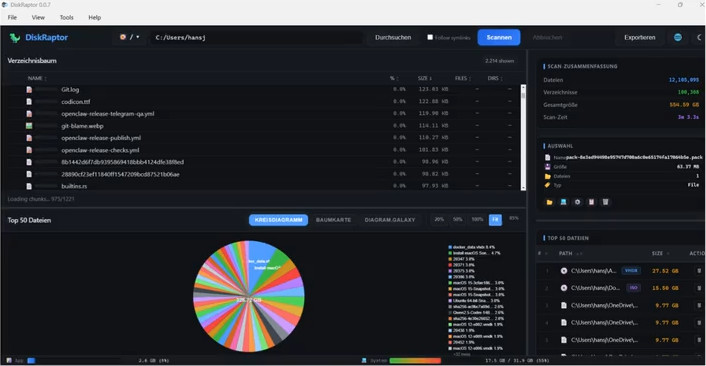Switch to the Baumkarte tab
The height and width of the screenshot is (366, 706).
pyautogui.click(x=333, y=220)
